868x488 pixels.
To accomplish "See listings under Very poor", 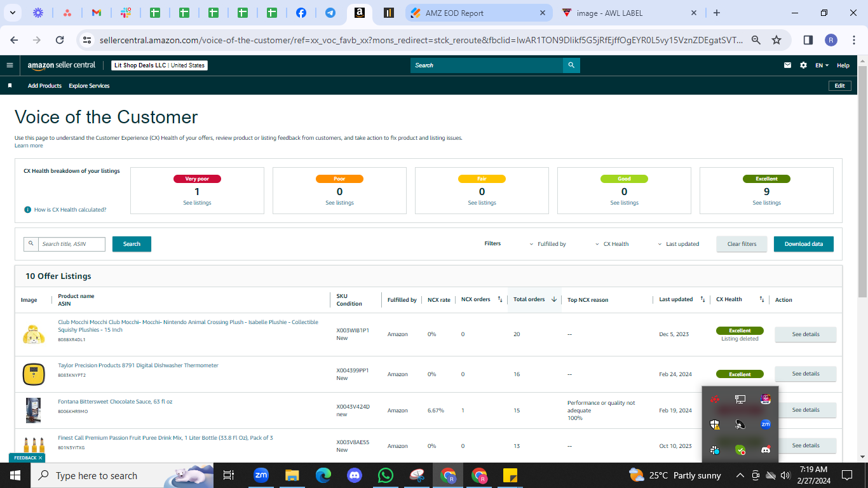I will pyautogui.click(x=197, y=203).
